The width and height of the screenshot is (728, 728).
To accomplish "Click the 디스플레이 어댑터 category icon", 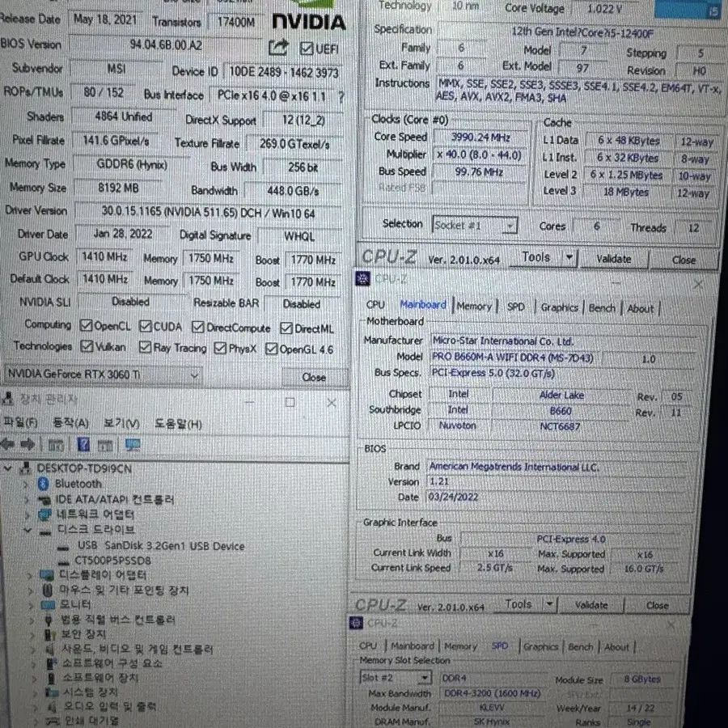I will 47,576.
